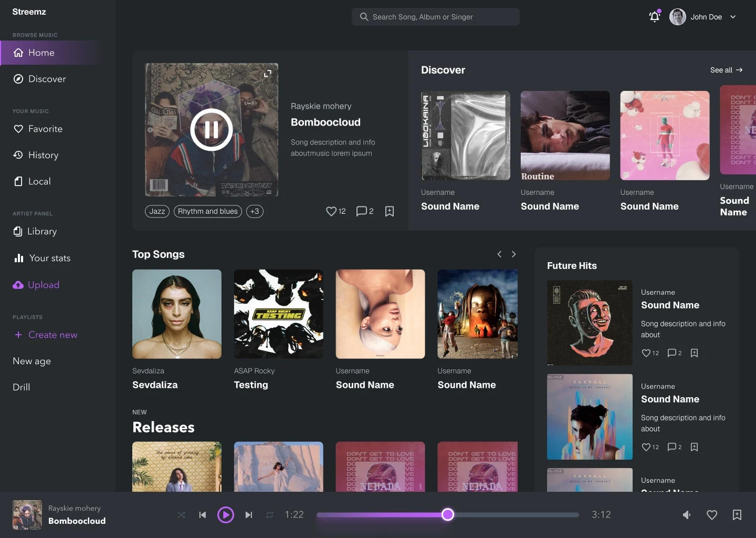
Task: Open the chrome Liquokaina cover in Discover
Action: [x=466, y=136]
